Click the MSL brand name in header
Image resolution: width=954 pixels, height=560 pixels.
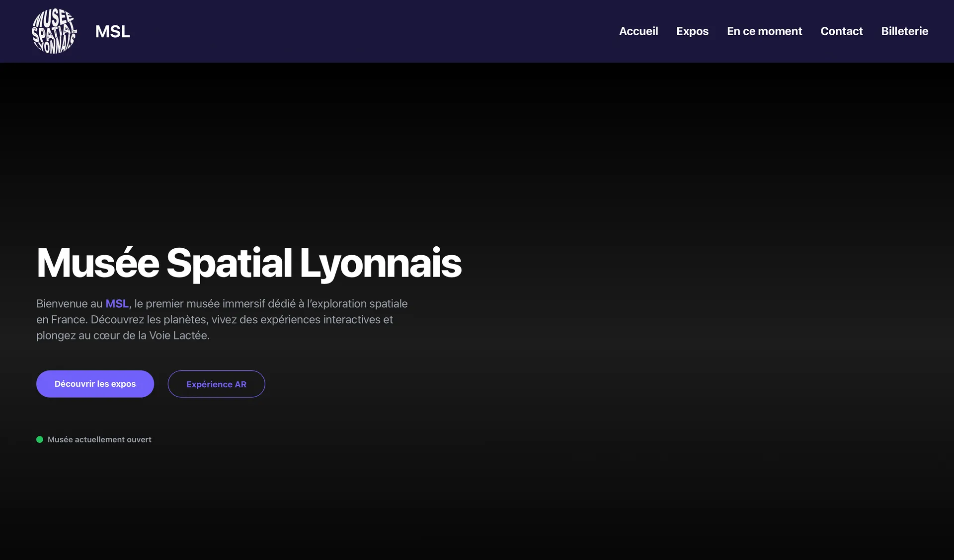click(x=112, y=31)
